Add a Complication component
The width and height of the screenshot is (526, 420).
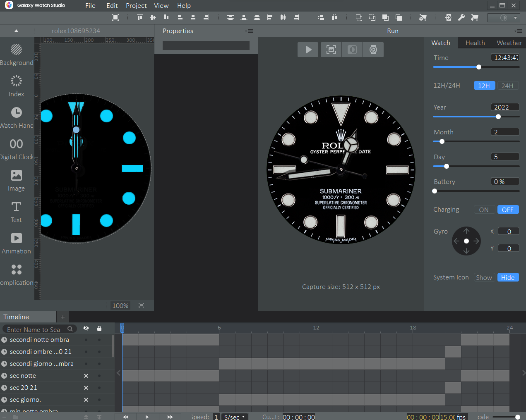click(16, 274)
